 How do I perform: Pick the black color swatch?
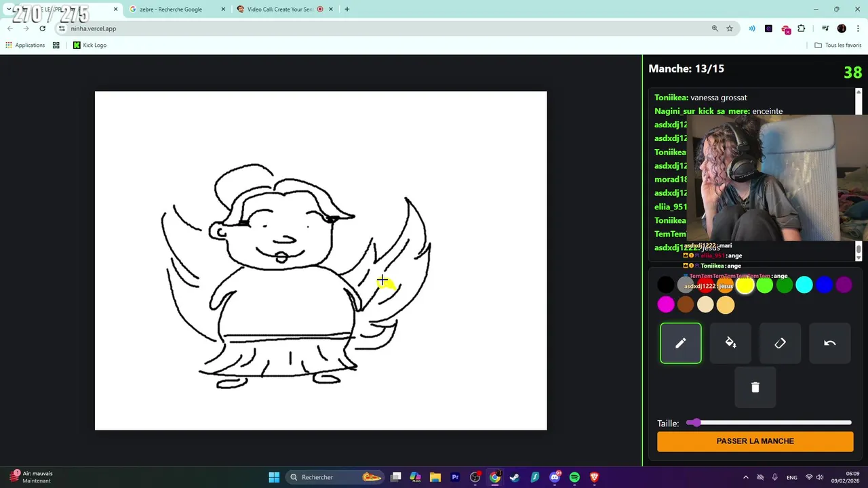[x=666, y=285]
